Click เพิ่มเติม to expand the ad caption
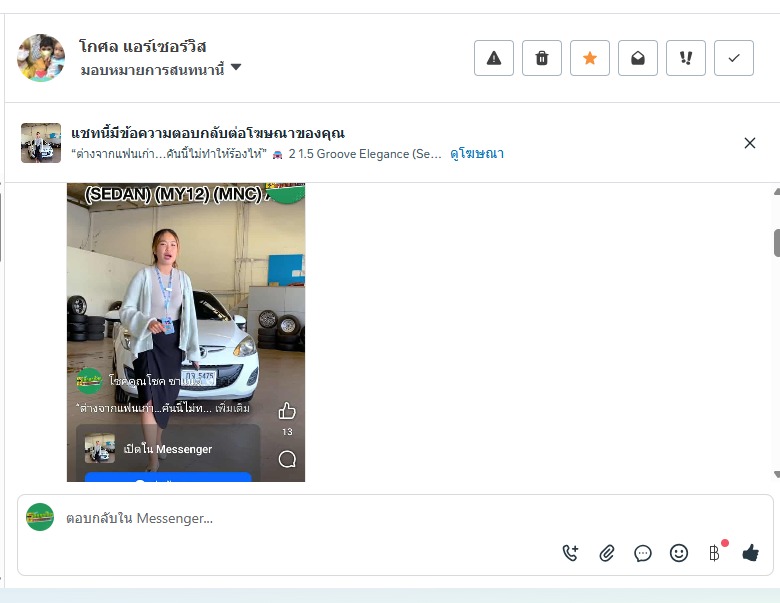 click(232, 407)
